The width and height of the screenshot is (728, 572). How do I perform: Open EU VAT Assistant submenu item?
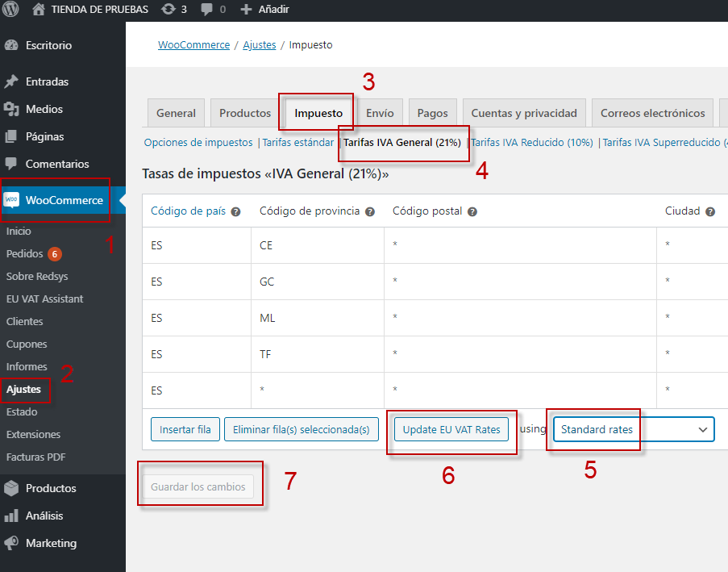pos(44,299)
